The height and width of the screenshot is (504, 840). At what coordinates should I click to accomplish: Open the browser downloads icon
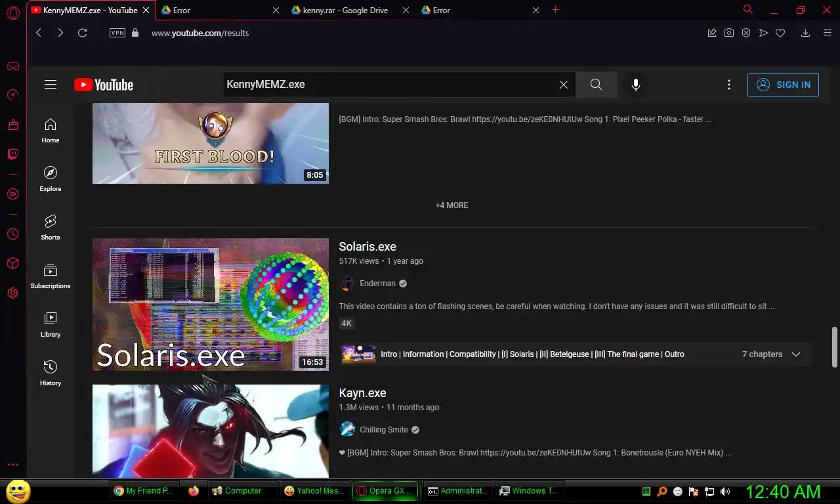(x=805, y=33)
